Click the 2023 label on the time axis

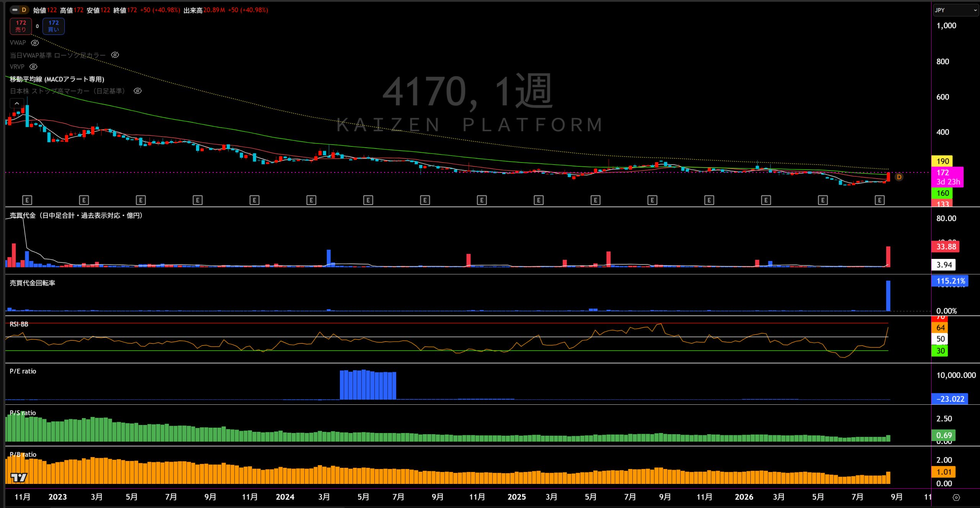[57, 497]
